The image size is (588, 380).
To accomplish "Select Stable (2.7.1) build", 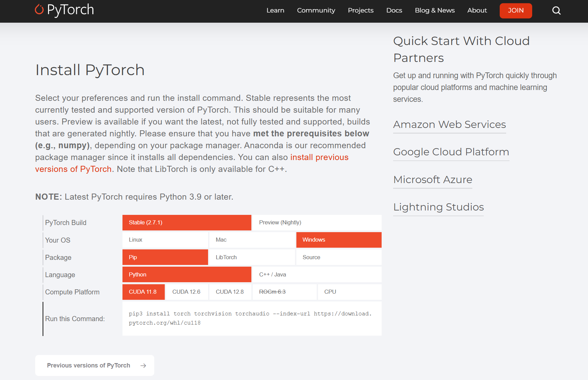I will (187, 223).
